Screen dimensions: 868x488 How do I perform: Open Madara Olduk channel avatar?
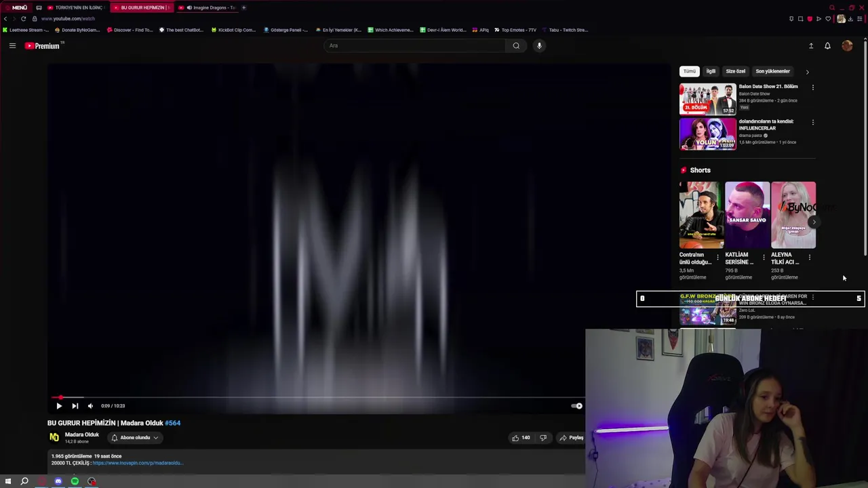pyautogui.click(x=54, y=437)
